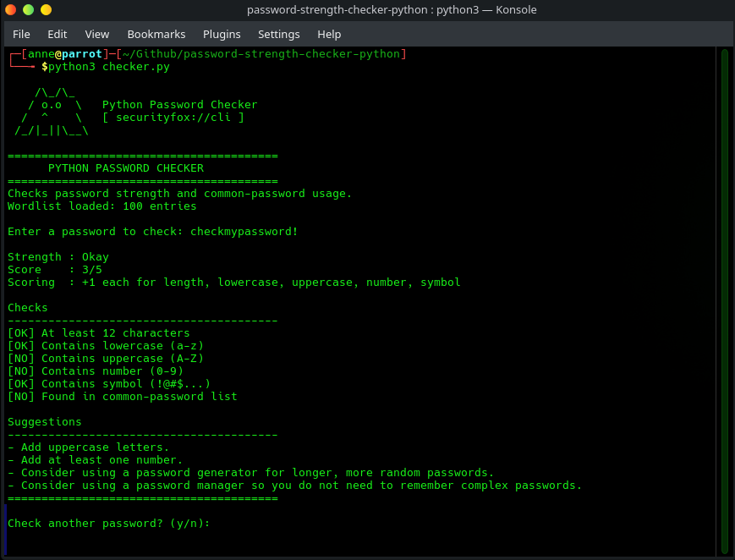Click the terminal's vertical scrollbar

point(724,301)
